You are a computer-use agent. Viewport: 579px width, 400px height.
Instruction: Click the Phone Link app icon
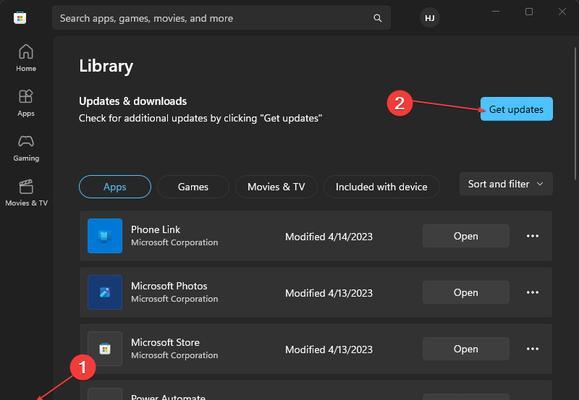point(105,236)
